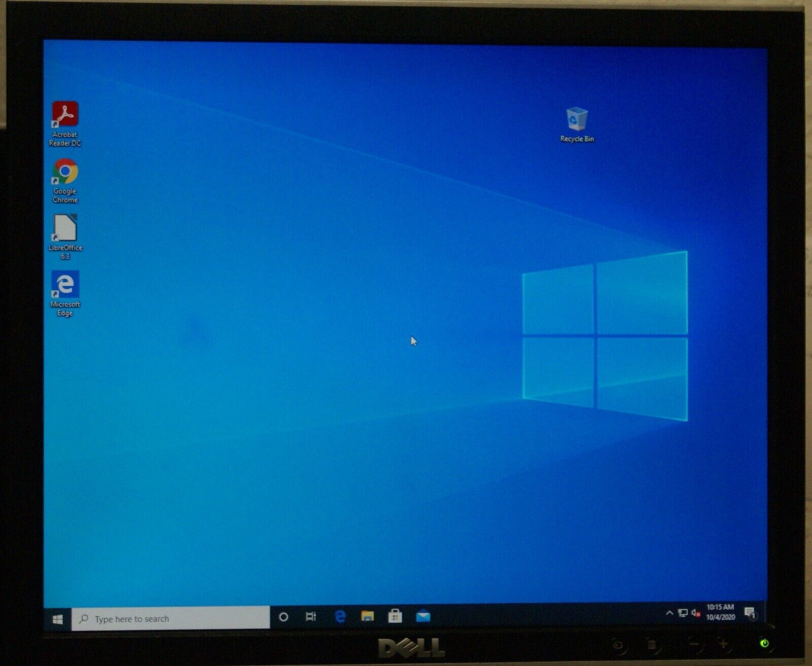Open Task View on the taskbar
Image resolution: width=812 pixels, height=666 pixels.
pyautogui.click(x=311, y=617)
